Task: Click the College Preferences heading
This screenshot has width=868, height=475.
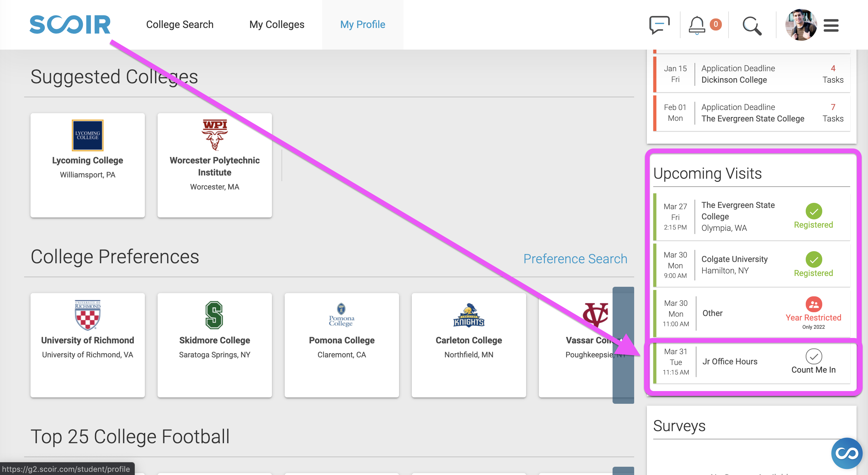Action: pyautogui.click(x=115, y=257)
